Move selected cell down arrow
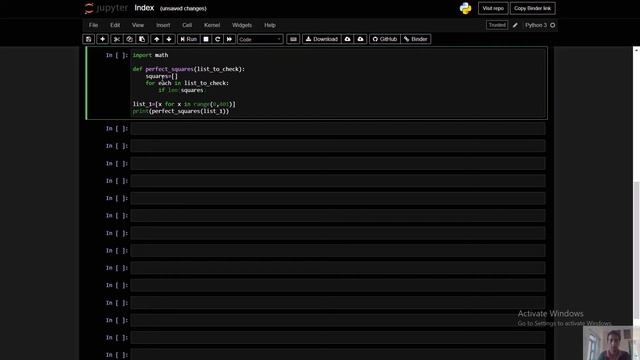Screen dimensions: 640x360 pyautogui.click(x=169, y=39)
